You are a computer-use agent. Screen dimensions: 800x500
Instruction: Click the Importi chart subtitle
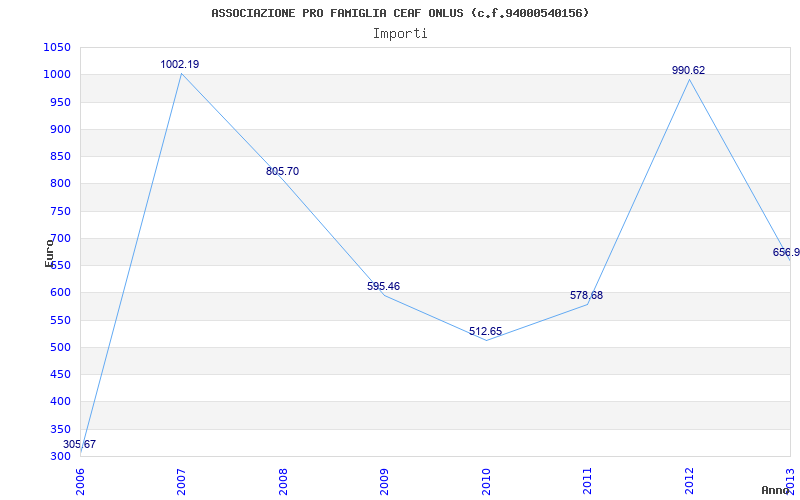coord(400,34)
